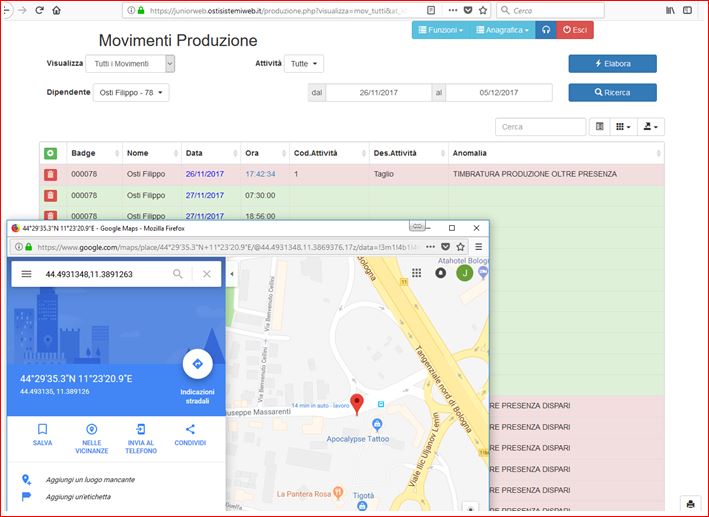Click the headset support icon button

pos(546,30)
